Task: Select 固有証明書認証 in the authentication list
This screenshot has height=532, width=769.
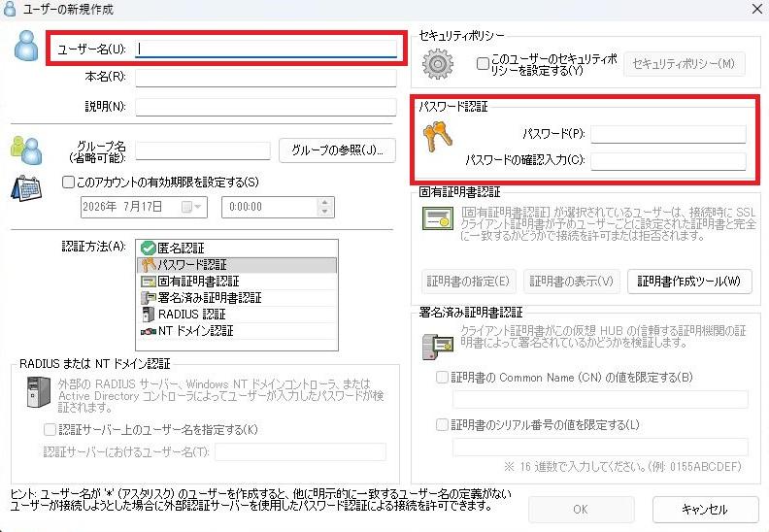Action: tap(237, 281)
